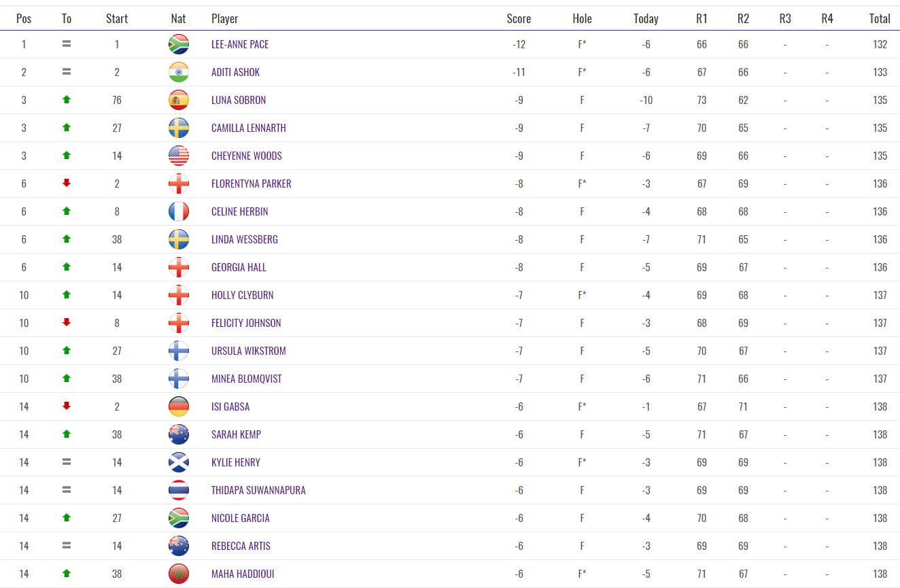Screen dimensions: 900x588
Task: Click the Player column header
Action: (x=225, y=18)
